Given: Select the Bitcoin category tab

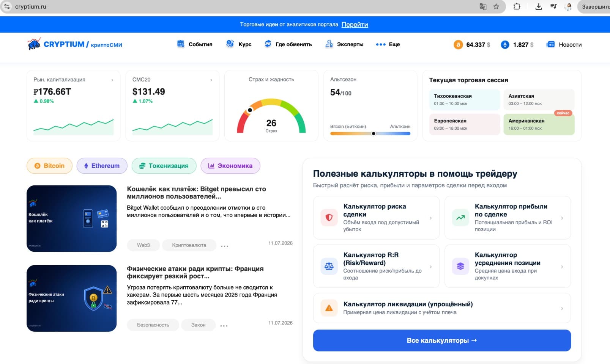Looking at the screenshot, I should 49,166.
